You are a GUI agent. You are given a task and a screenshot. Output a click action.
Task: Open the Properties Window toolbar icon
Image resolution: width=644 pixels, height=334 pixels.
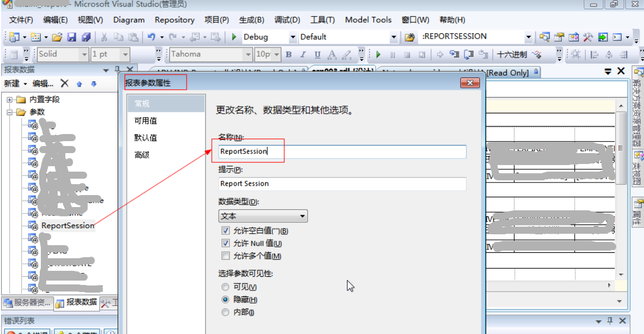coord(559,37)
